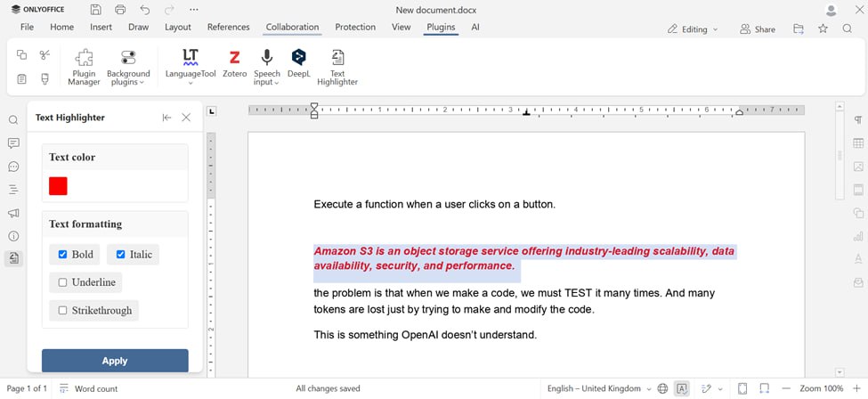
Task: Click the tab stop selector by the ruler
Action: [x=212, y=111]
